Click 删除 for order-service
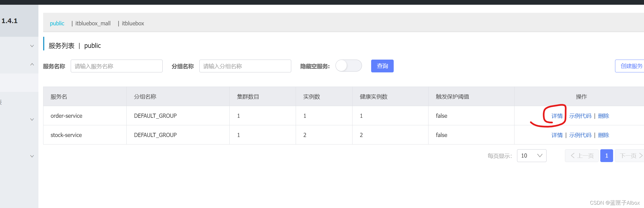The height and width of the screenshot is (208, 644). pyautogui.click(x=604, y=116)
